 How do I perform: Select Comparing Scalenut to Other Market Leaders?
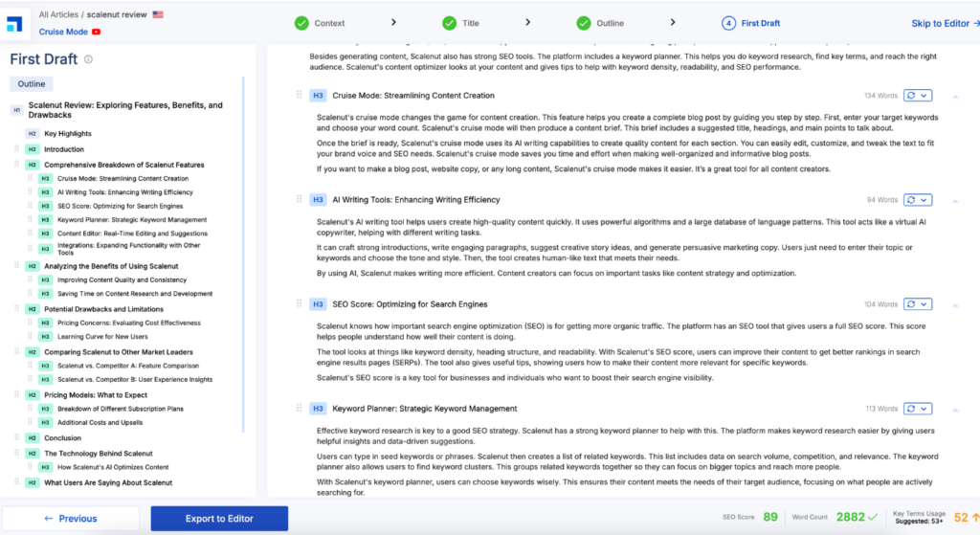[x=118, y=352]
